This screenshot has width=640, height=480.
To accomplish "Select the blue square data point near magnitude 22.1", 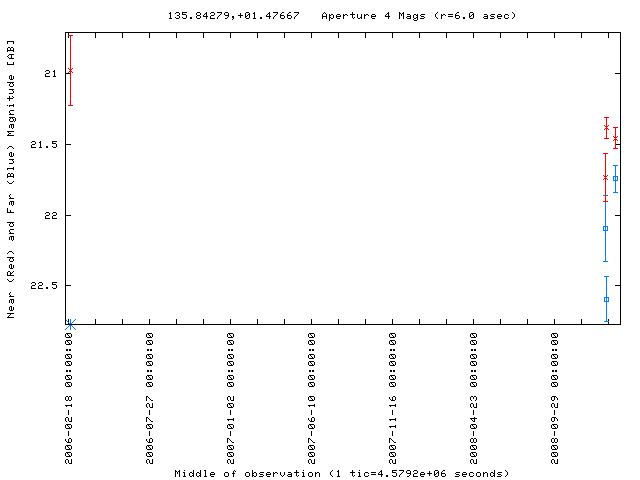I will pyautogui.click(x=605, y=229).
